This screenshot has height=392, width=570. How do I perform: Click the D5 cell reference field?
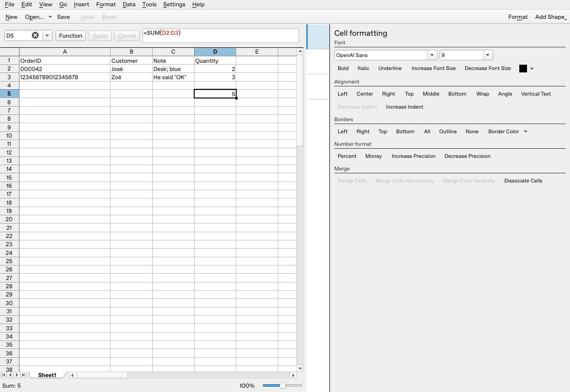point(17,36)
